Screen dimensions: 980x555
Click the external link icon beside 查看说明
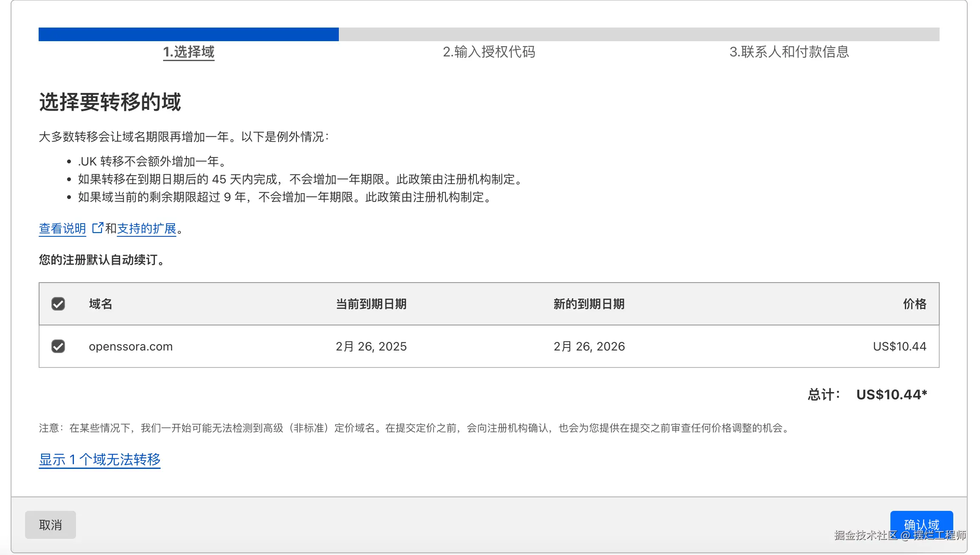[98, 228]
